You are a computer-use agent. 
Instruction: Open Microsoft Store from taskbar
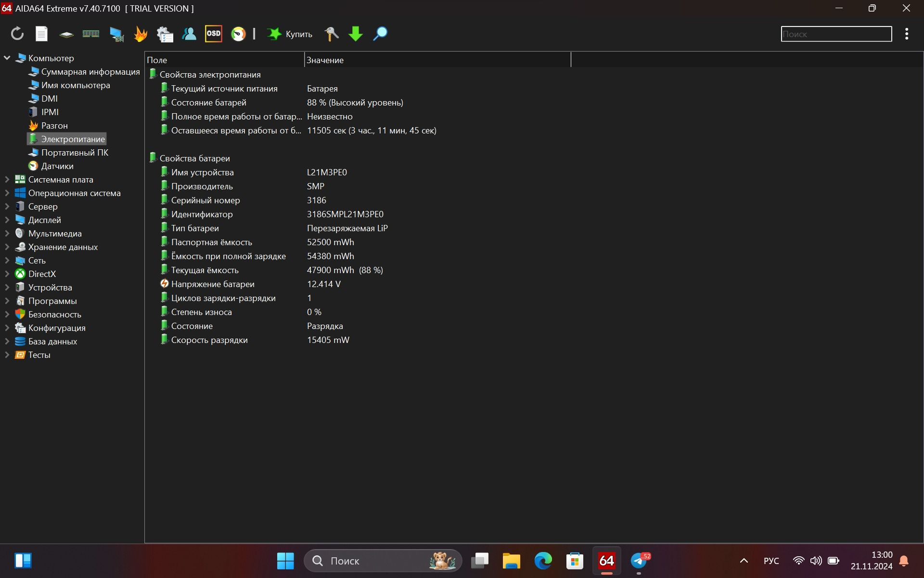[575, 561]
